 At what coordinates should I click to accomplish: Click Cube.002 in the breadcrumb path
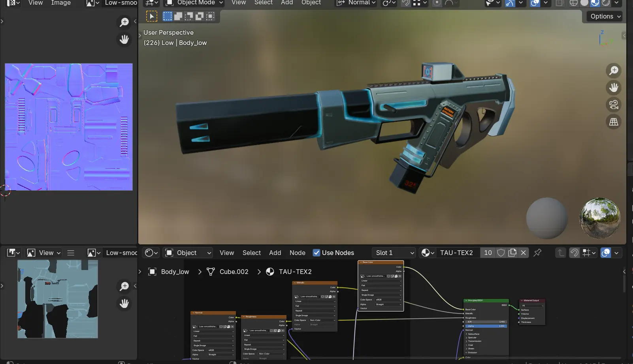[234, 272]
